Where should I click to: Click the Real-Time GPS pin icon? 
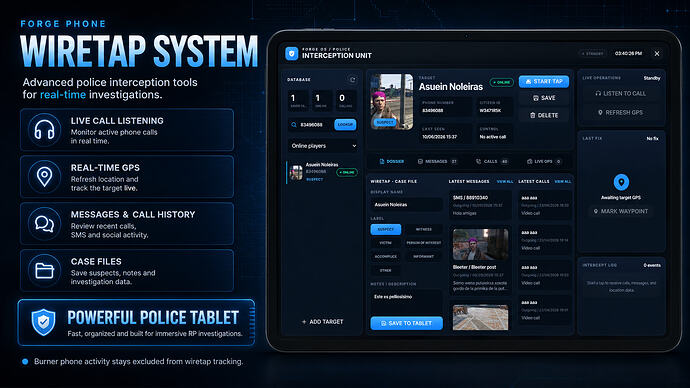[44, 176]
